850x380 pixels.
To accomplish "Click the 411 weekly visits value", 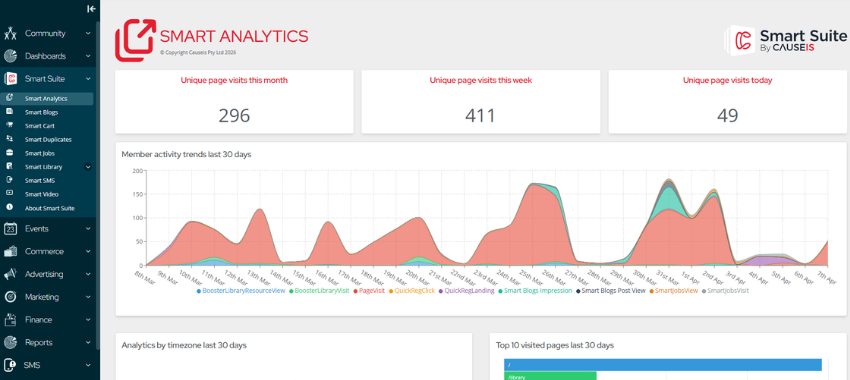I will [x=480, y=115].
